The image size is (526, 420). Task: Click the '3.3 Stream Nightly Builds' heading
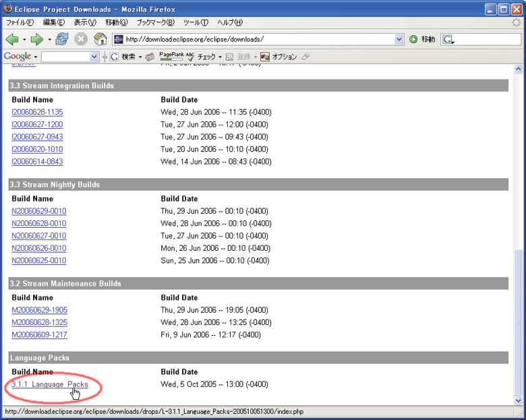click(55, 185)
